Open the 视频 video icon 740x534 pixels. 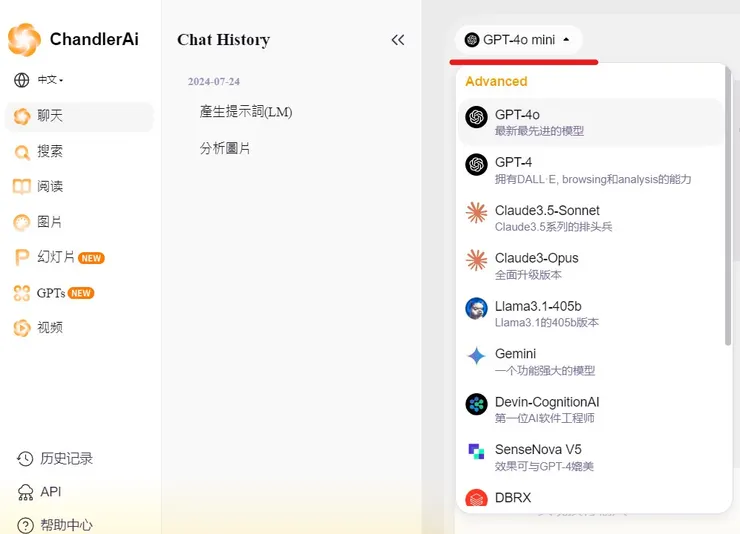pos(22,328)
